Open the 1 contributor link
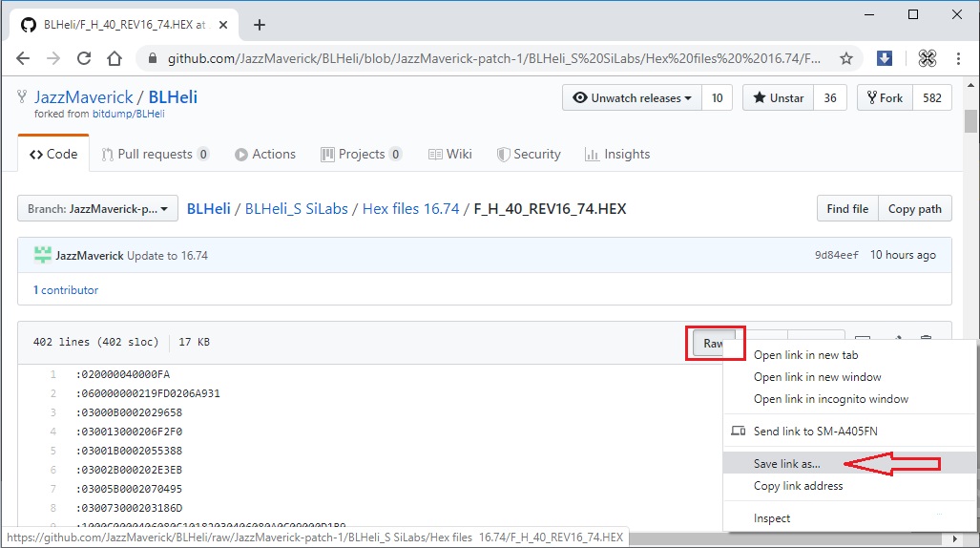 coord(66,290)
